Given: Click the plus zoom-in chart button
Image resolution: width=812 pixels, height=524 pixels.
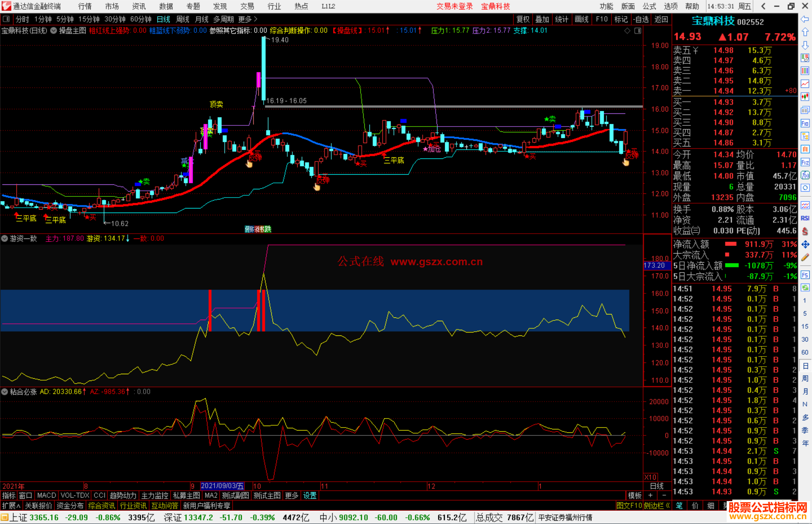Looking at the screenshot, I should click(x=650, y=495).
